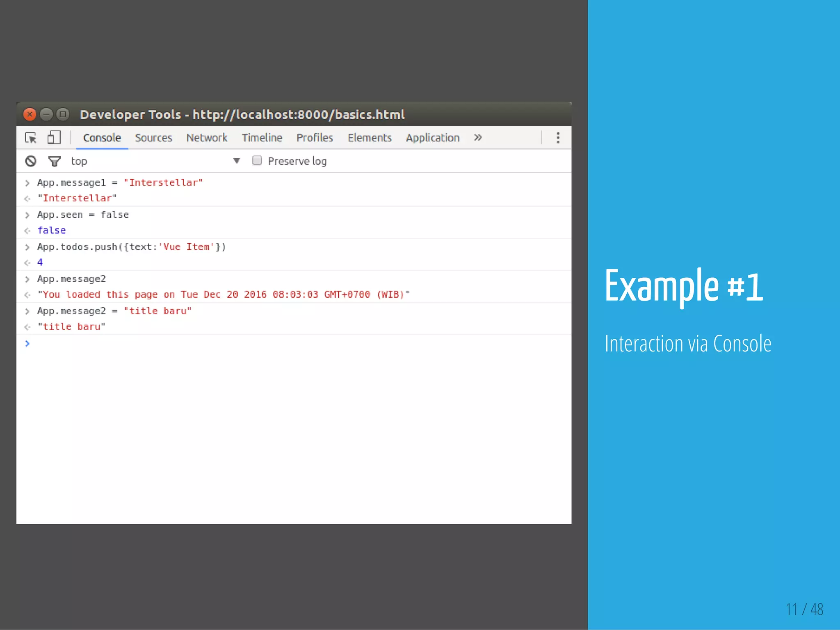Click the console filter funnel icon

click(54, 161)
